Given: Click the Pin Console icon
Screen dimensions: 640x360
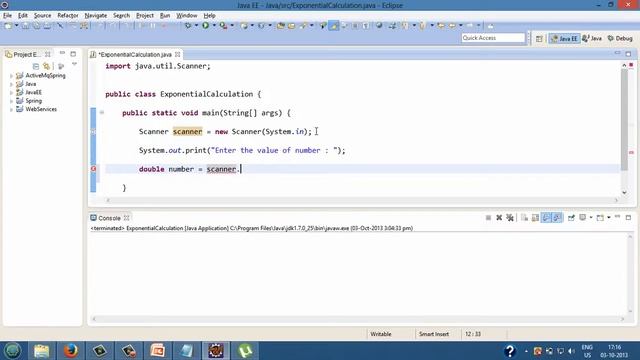Looking at the screenshot, I should tap(571, 218).
